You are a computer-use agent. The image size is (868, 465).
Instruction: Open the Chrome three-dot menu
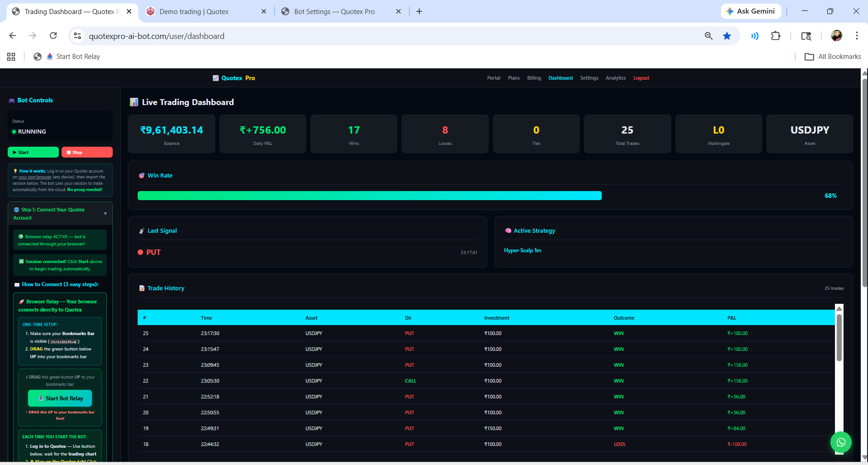[857, 36]
